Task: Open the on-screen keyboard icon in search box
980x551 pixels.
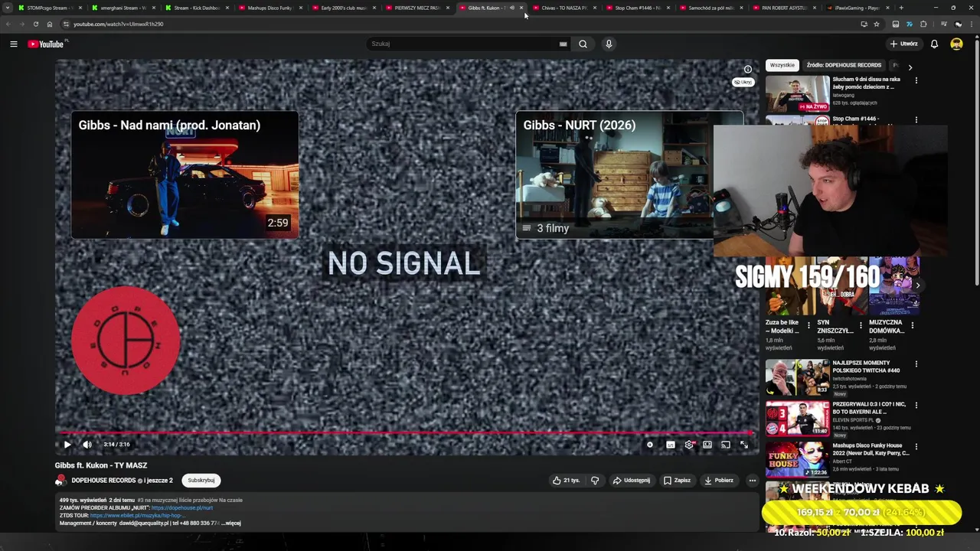Action: point(563,44)
